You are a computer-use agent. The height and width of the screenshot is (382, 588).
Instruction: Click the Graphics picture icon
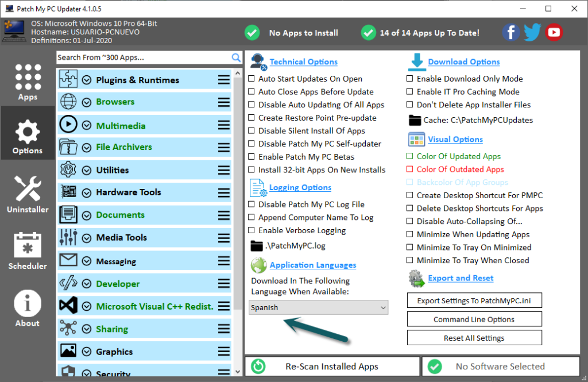(x=68, y=350)
